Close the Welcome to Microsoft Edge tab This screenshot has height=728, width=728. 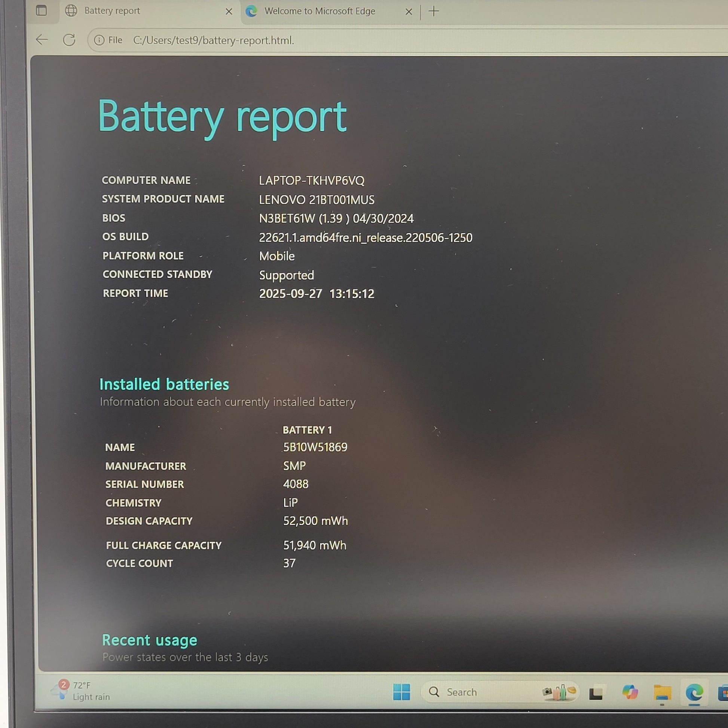(x=409, y=12)
